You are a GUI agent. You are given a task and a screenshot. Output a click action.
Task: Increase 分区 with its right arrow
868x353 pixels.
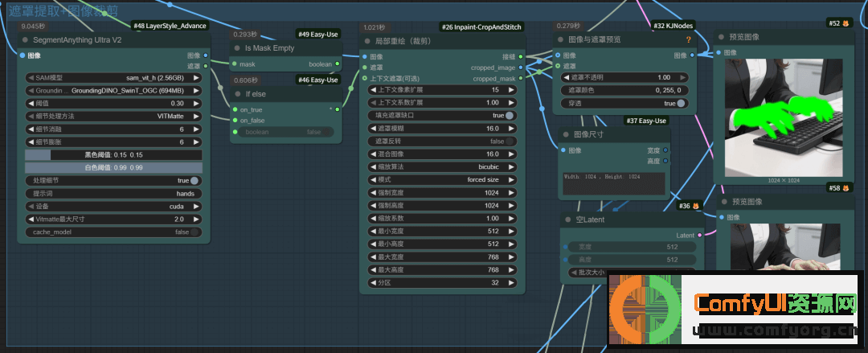point(511,282)
